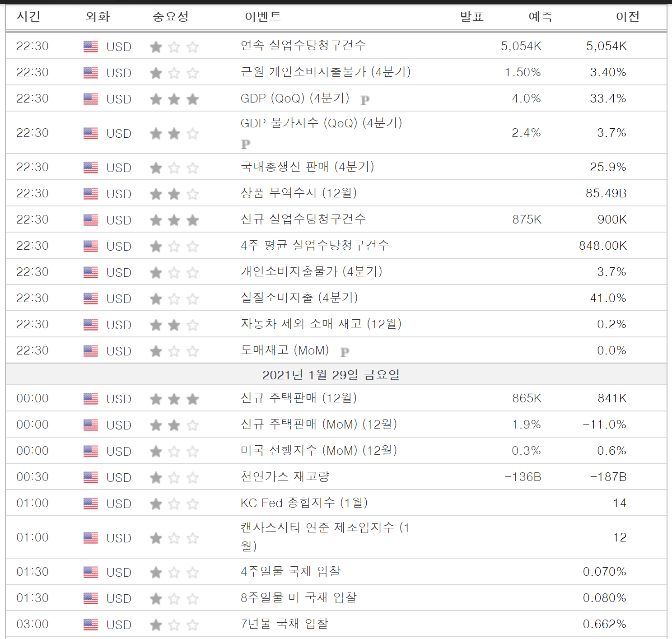Click the 848.00K previous value
672x639 pixels.
603,246
